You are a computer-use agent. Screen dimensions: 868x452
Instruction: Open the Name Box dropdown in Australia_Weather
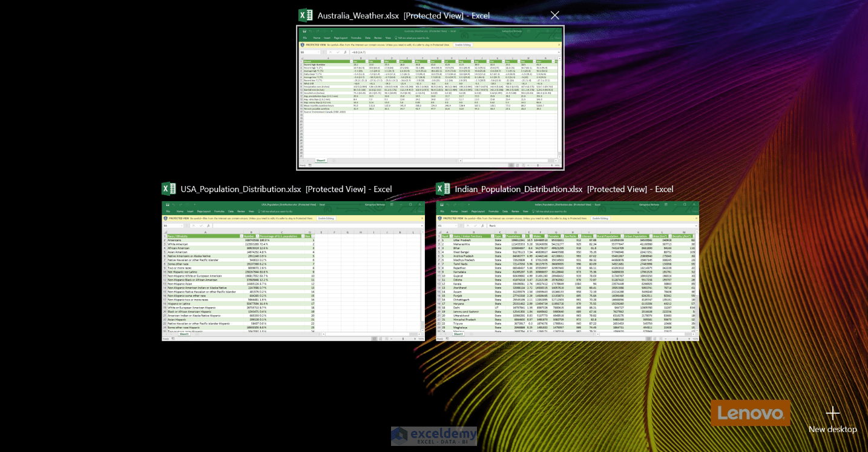click(x=318, y=52)
